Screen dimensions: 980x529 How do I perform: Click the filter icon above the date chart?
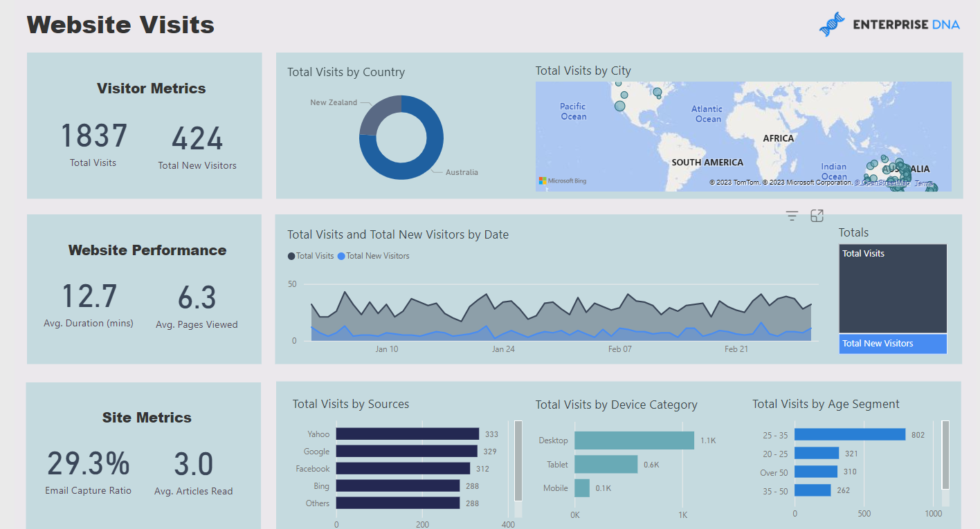[x=792, y=216]
